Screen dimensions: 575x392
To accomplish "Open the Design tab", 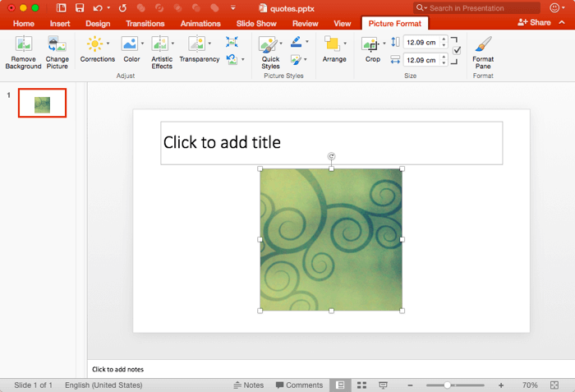I will 98,24.
